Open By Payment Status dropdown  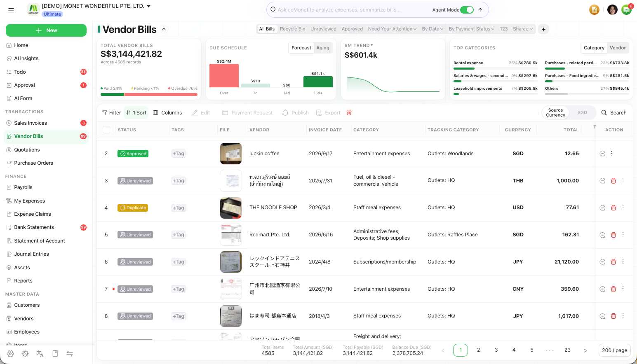point(472,29)
